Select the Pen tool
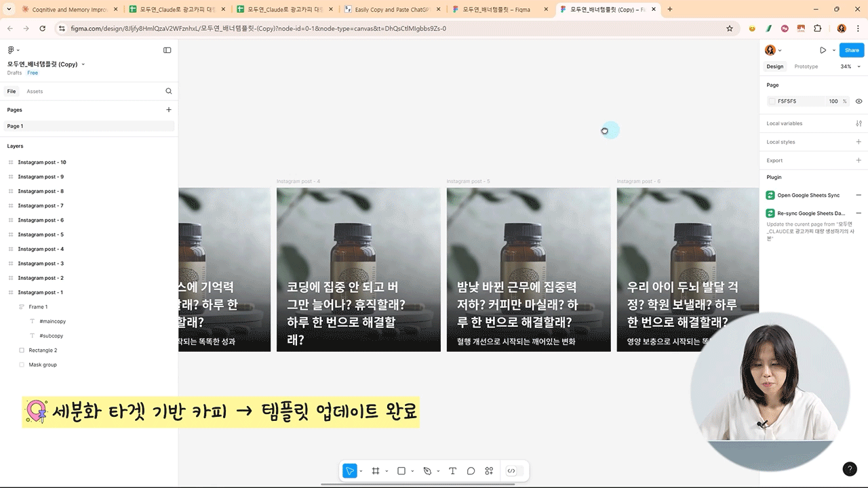This screenshot has width=868, height=488. (x=427, y=471)
